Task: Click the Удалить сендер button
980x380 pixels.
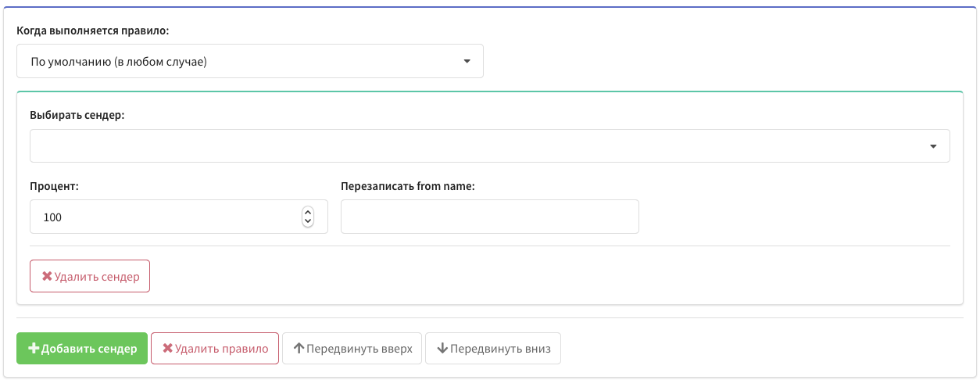Action: point(90,277)
